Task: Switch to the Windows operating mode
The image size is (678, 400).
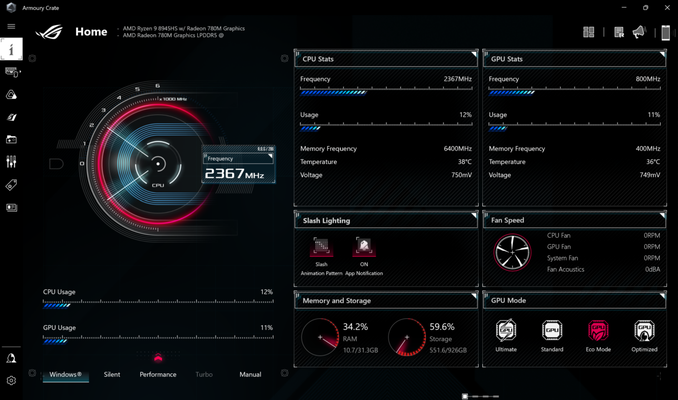Action: tap(66, 374)
